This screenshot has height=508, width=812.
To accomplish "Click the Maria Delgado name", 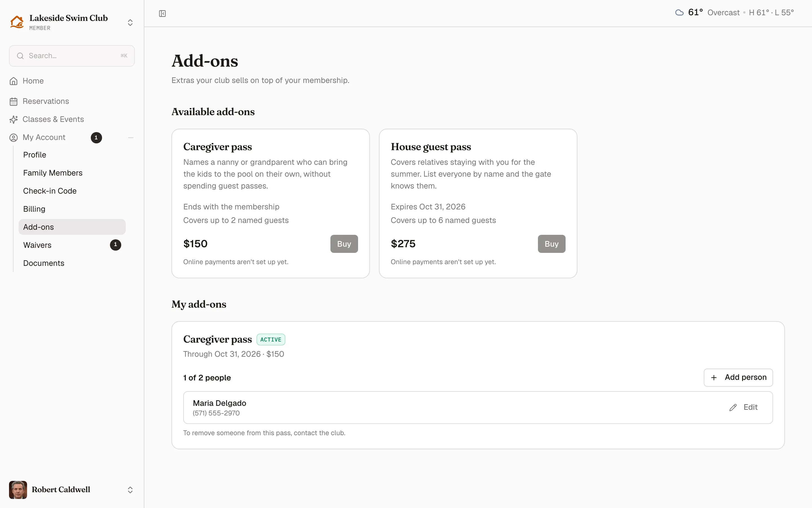I will [x=219, y=403].
